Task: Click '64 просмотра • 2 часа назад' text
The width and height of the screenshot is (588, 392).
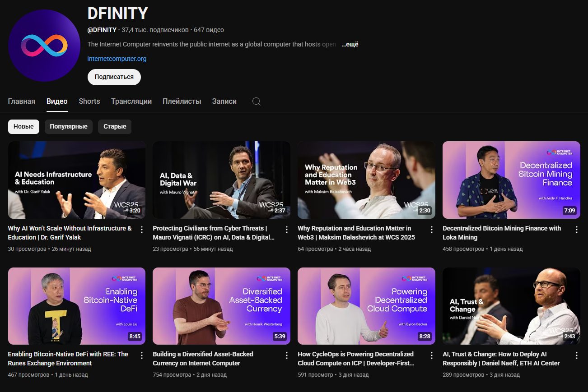Action: [334, 249]
